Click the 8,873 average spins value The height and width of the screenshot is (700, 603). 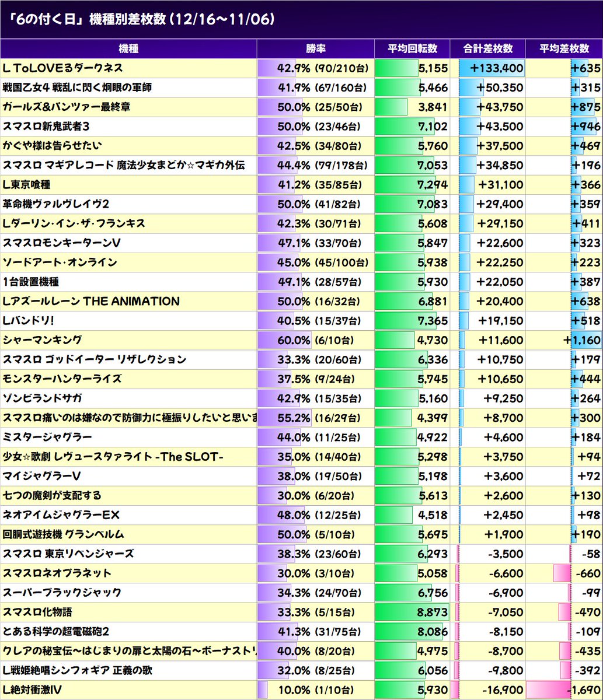[433, 612]
